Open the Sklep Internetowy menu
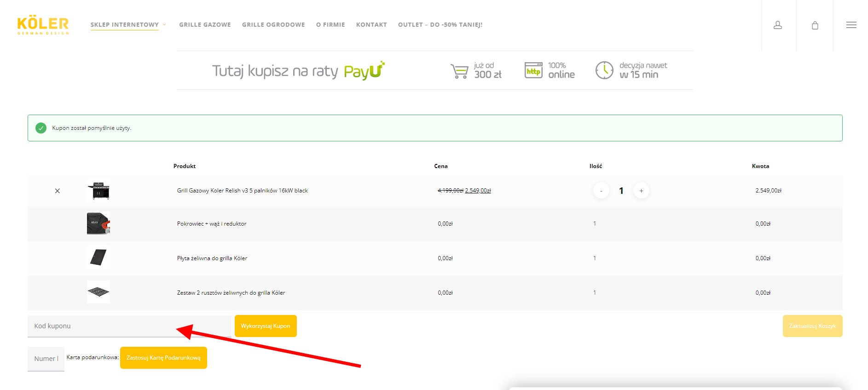 [125, 25]
